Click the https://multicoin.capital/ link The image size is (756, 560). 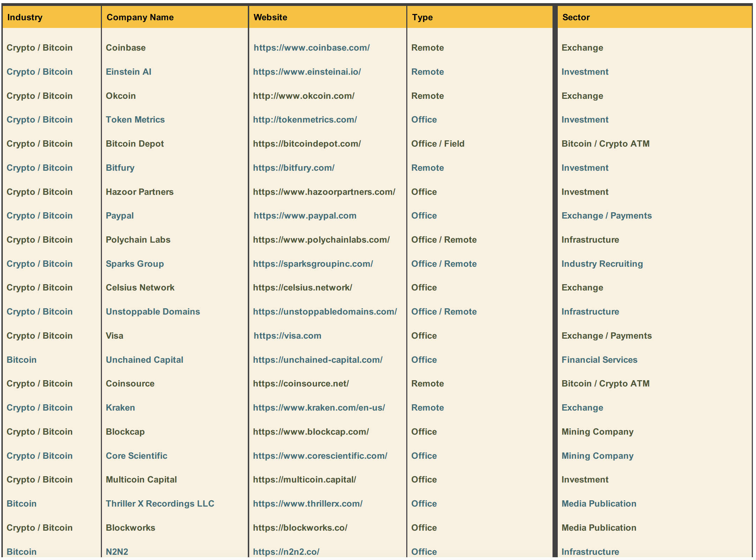(x=304, y=479)
